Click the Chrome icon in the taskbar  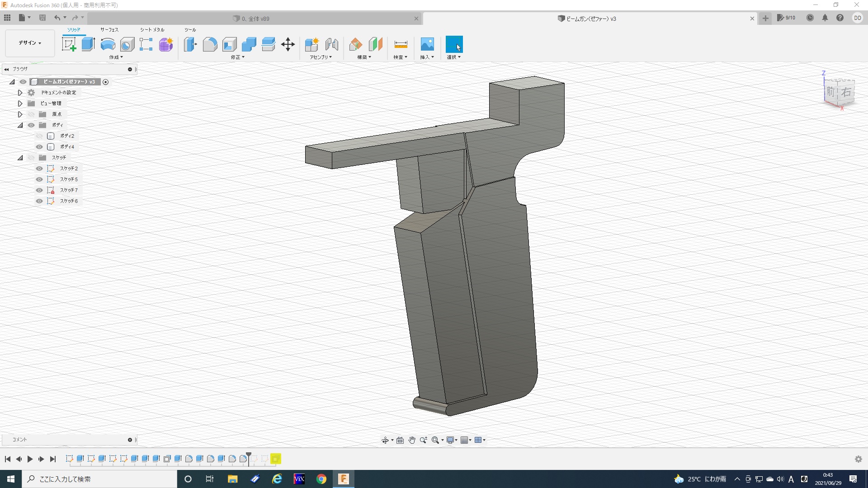[x=321, y=479]
